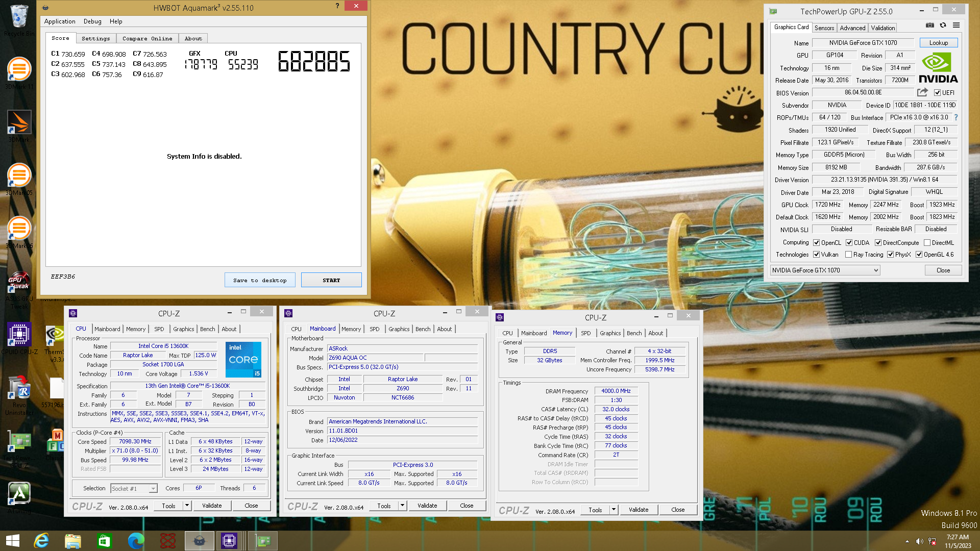Click the volume speaker tray icon
The width and height of the screenshot is (980, 551).
point(919,541)
